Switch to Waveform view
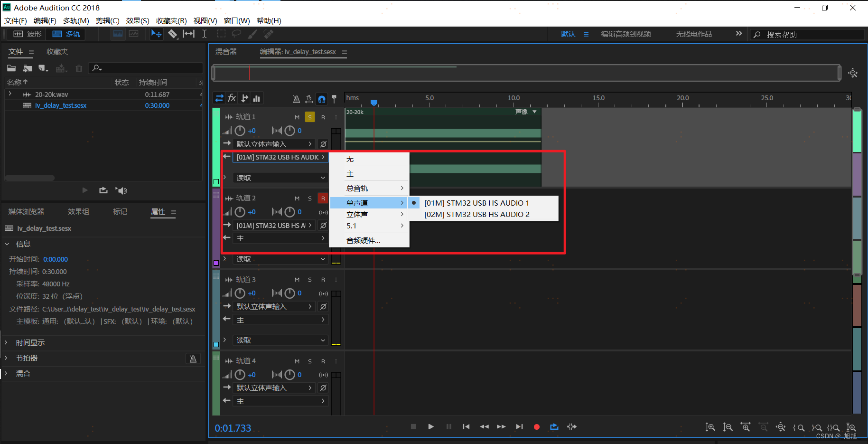The image size is (868, 444). pos(28,34)
